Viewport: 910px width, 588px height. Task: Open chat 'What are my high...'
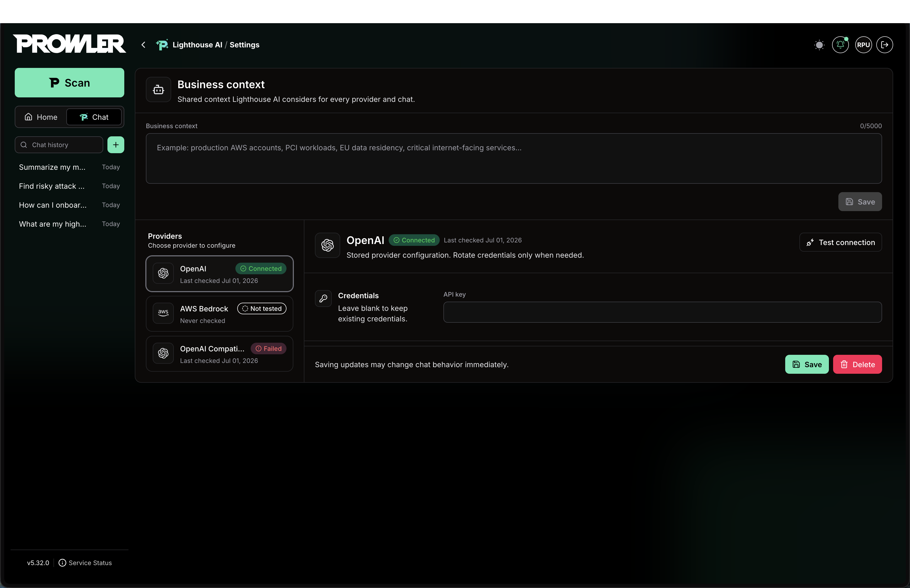[70, 224]
